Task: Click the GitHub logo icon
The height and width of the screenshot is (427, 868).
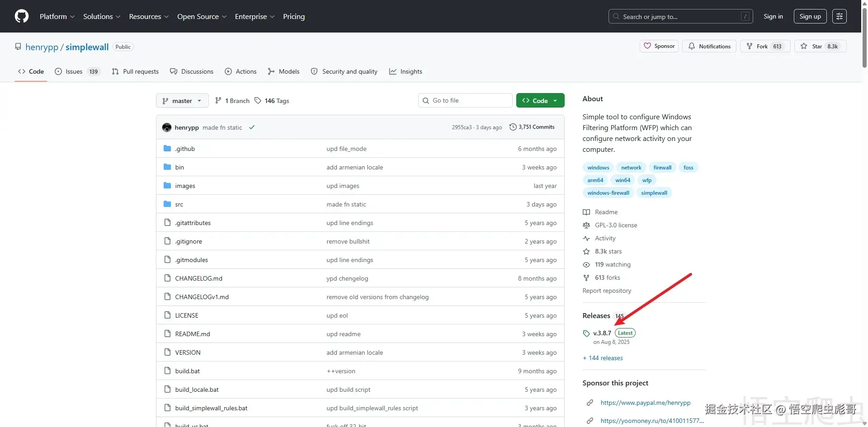Action: pyautogui.click(x=22, y=16)
